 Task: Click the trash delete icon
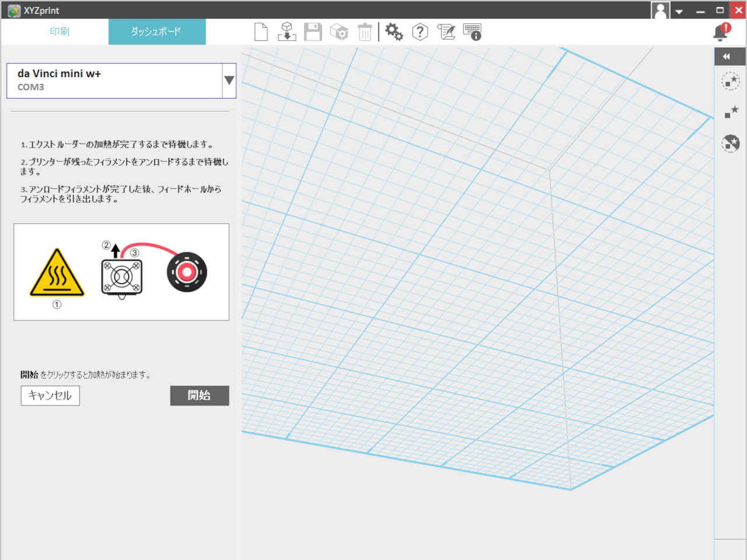(365, 32)
